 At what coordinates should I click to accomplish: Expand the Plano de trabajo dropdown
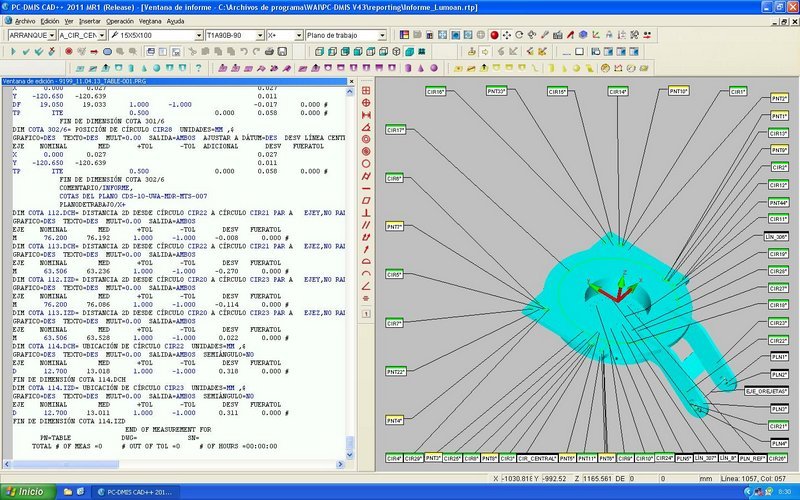pyautogui.click(x=382, y=35)
